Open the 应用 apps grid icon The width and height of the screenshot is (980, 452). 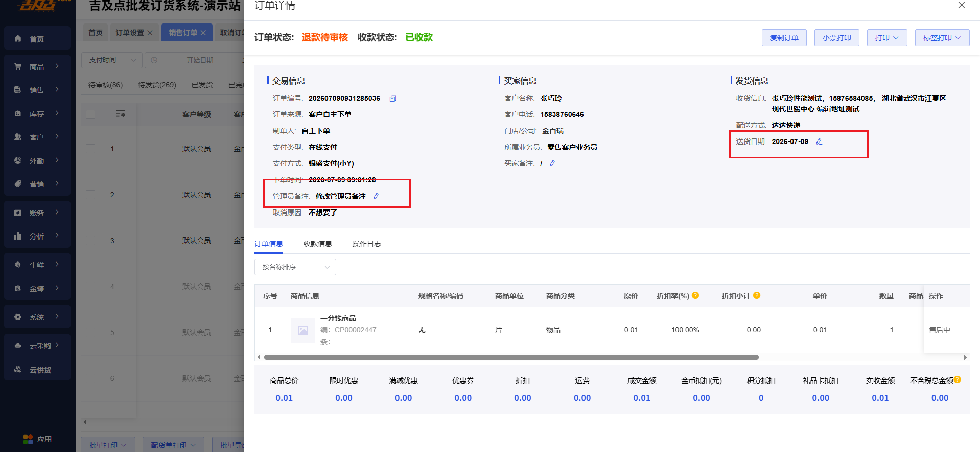click(28, 439)
